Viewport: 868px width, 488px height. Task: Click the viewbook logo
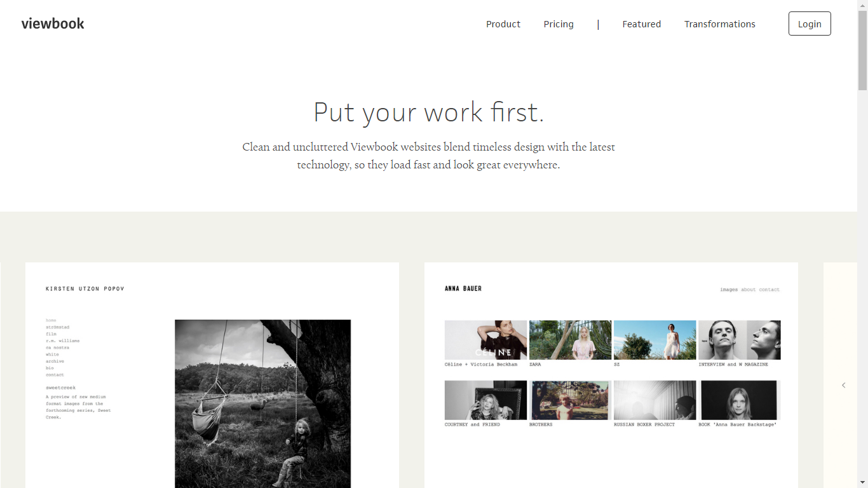click(x=53, y=24)
